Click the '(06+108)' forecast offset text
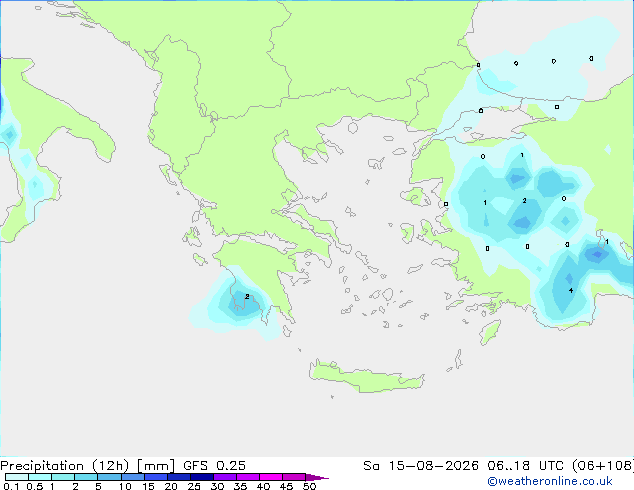Screen dimensions: 634x490 (603, 466)
